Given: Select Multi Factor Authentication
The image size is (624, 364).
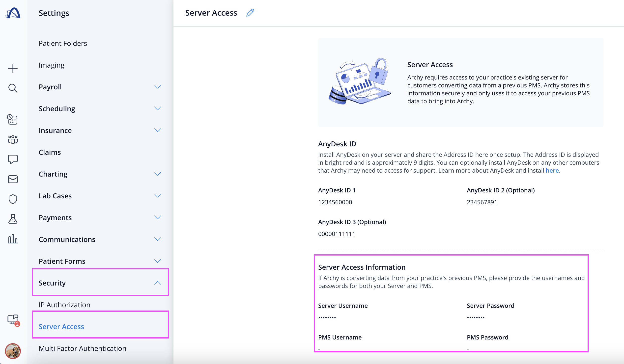Looking at the screenshot, I should 83,348.
